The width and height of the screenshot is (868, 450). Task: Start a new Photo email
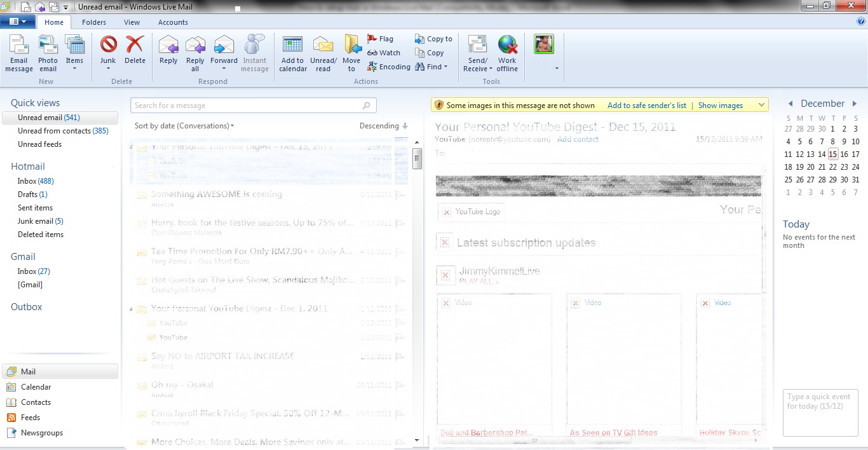click(48, 53)
